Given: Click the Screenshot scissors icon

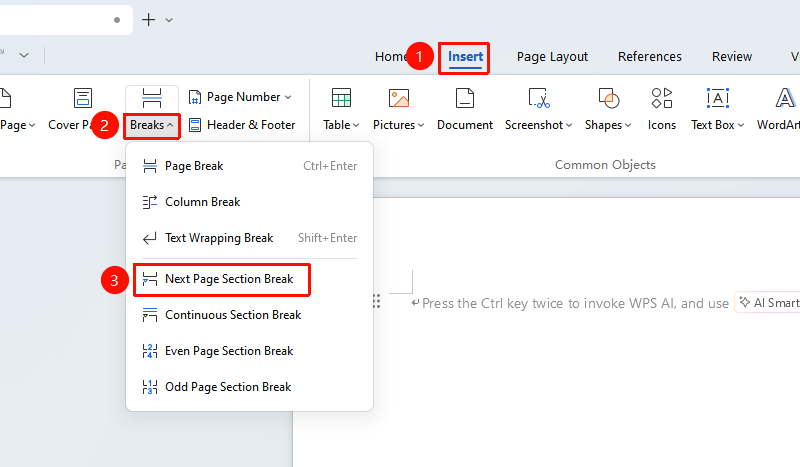Looking at the screenshot, I should pyautogui.click(x=538, y=97).
